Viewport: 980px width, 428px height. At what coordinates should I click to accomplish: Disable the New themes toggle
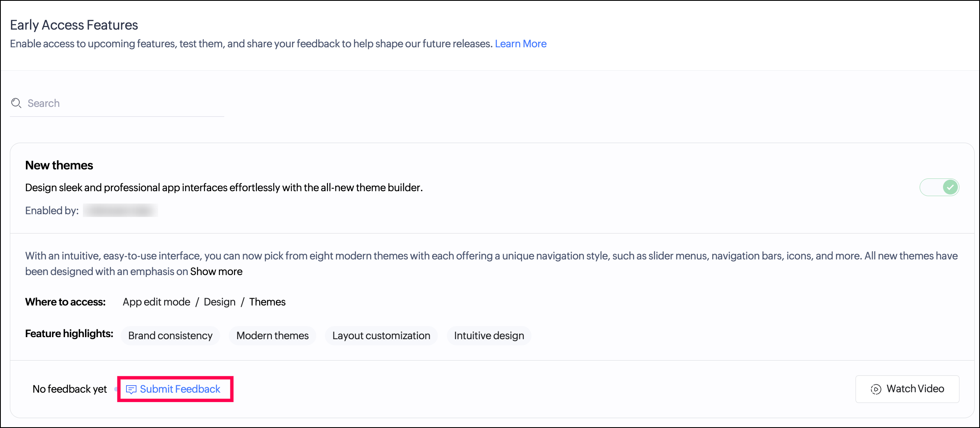pyautogui.click(x=939, y=187)
